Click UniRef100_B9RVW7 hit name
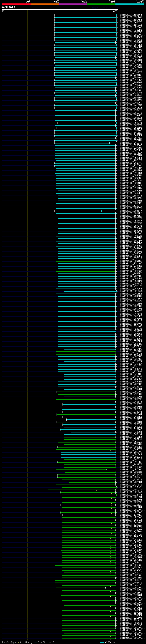Screen dimensions: 146x644 (x=131, y=42)
